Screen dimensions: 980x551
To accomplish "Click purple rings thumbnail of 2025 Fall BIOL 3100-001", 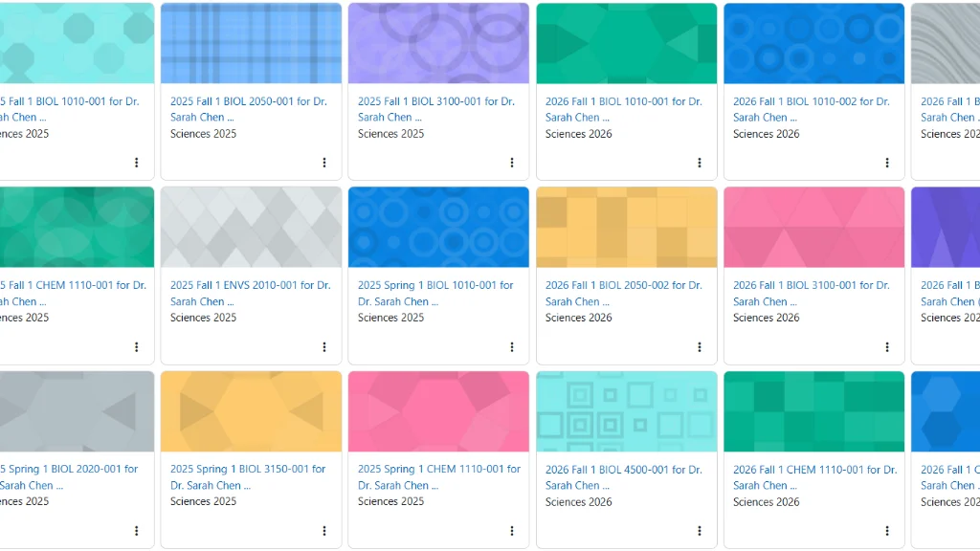I will pos(438,43).
